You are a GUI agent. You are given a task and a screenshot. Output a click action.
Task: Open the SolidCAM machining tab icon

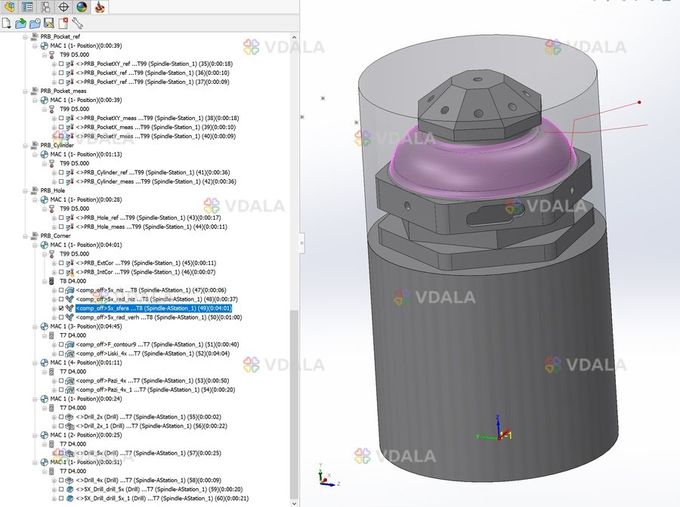click(100, 7)
